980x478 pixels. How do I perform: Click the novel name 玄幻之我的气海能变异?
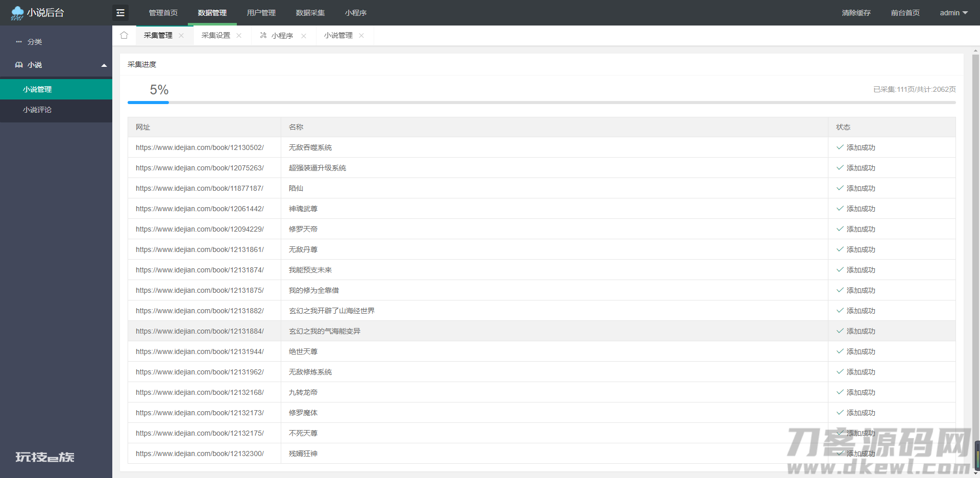click(x=325, y=331)
